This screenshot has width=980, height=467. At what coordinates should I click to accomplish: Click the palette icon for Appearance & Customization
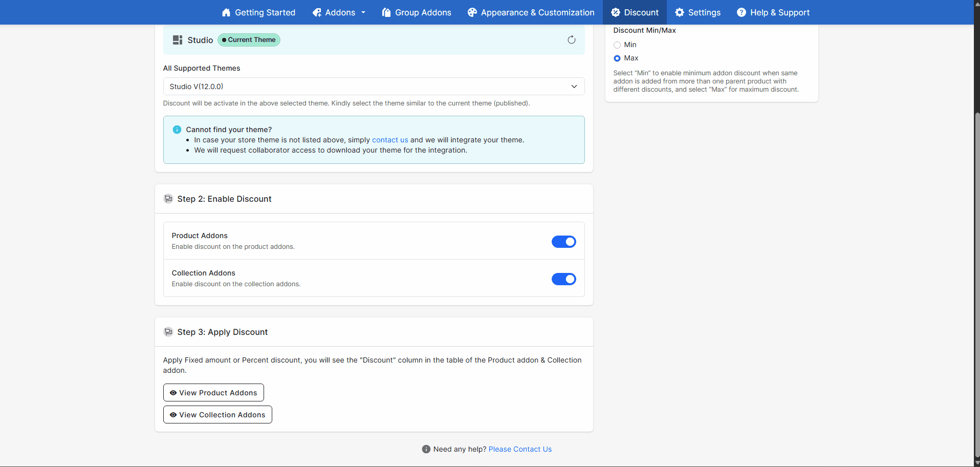pyautogui.click(x=472, y=12)
